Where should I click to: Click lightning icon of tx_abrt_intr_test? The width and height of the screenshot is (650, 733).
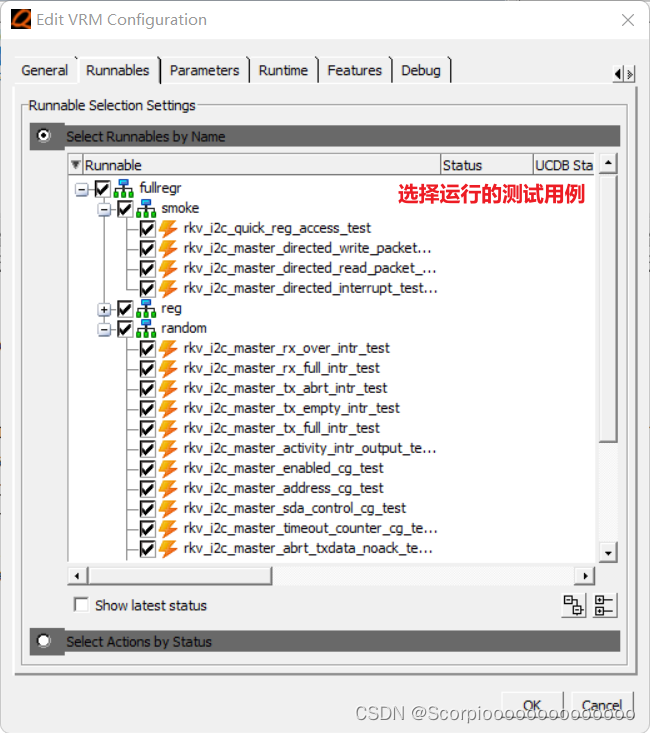pos(168,389)
